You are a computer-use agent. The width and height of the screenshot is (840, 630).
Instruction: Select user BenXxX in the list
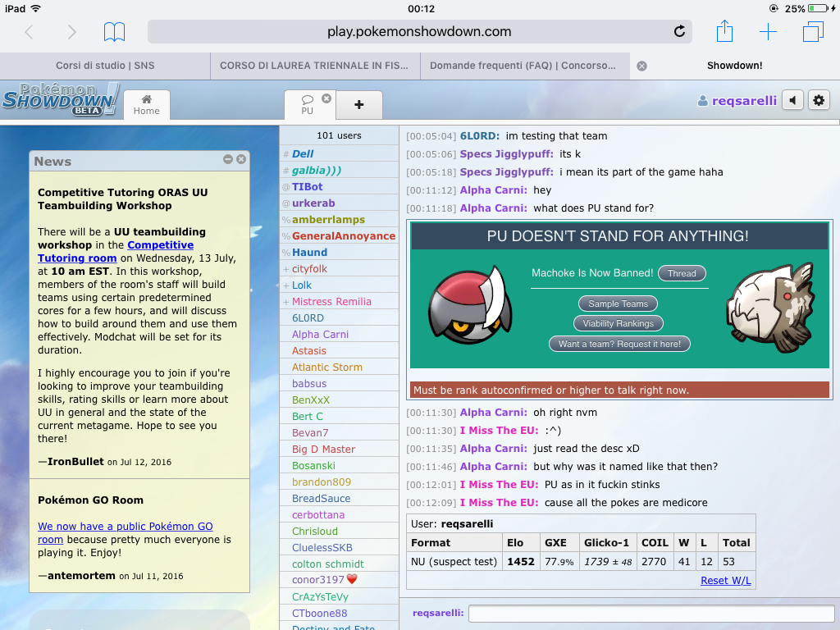click(x=339, y=400)
